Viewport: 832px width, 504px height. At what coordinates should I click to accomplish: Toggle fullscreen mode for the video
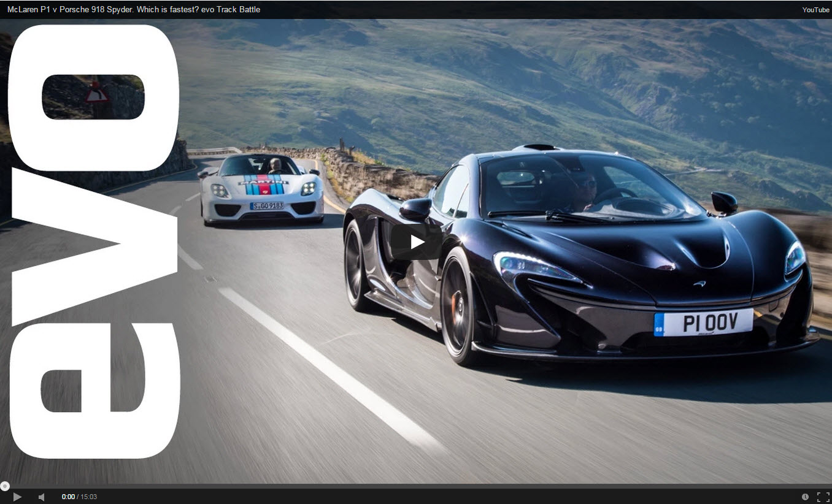[823, 497]
